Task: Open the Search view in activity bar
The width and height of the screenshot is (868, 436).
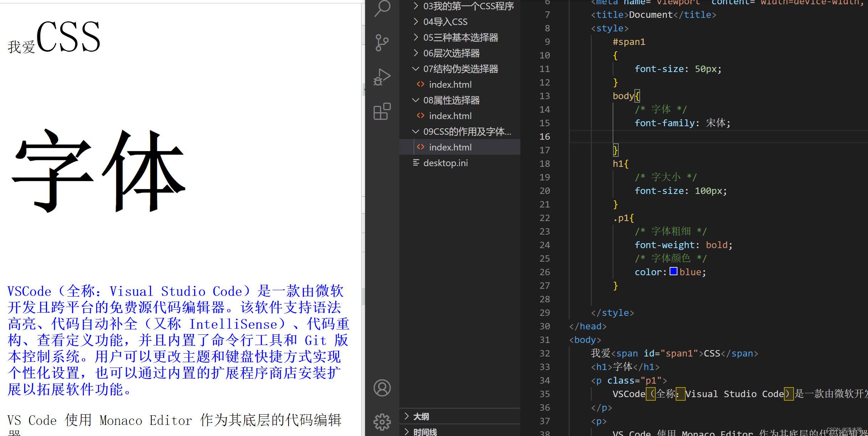Action: pyautogui.click(x=382, y=8)
